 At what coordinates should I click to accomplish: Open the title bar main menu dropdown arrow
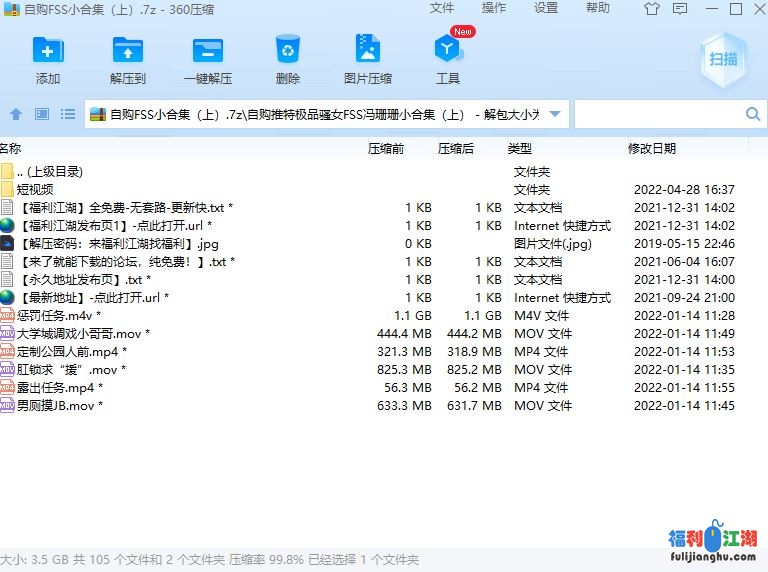tap(680, 9)
